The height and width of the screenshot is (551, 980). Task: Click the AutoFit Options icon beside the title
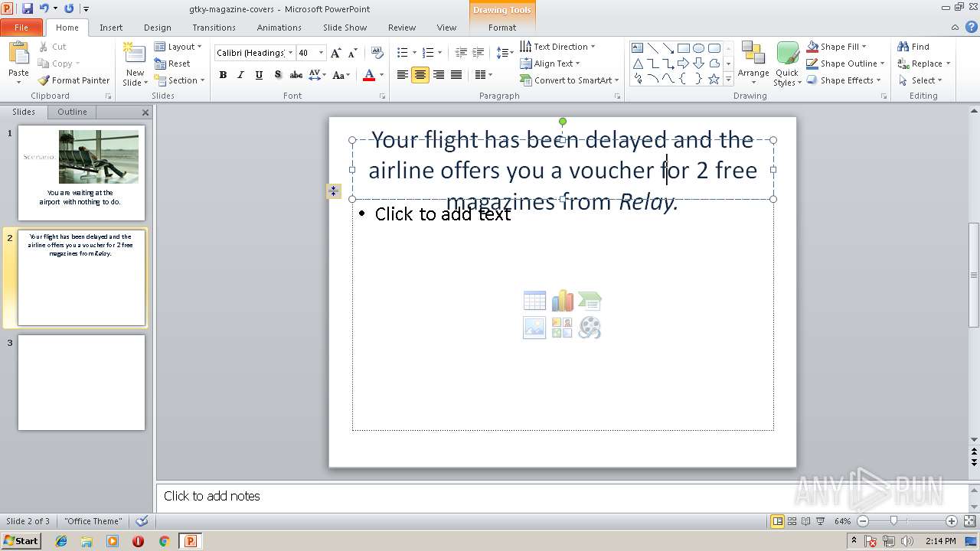[x=333, y=191]
